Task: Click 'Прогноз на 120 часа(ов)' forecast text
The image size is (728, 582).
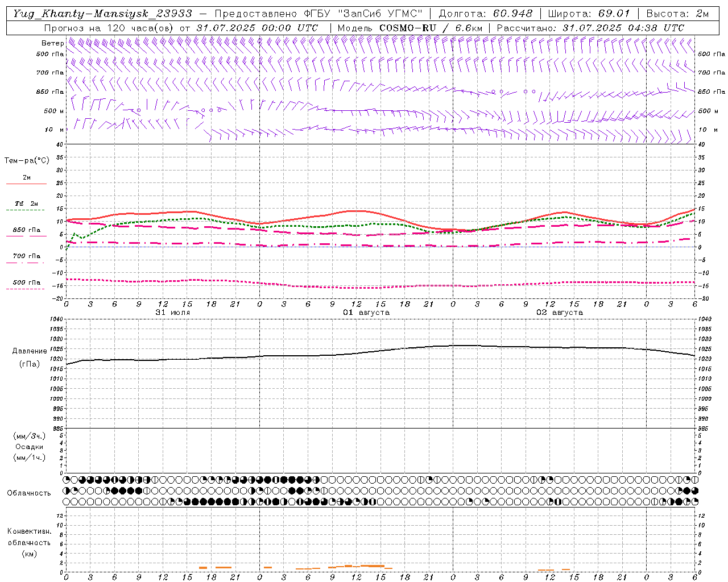Action: [109, 28]
